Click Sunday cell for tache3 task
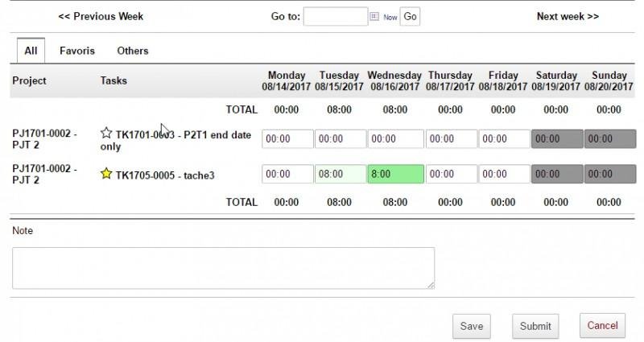 tap(610, 174)
